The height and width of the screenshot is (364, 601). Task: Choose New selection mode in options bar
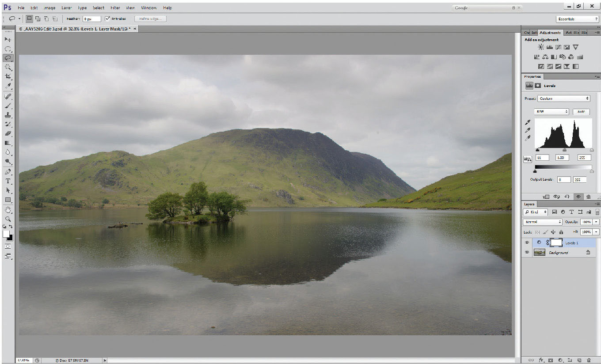point(29,19)
